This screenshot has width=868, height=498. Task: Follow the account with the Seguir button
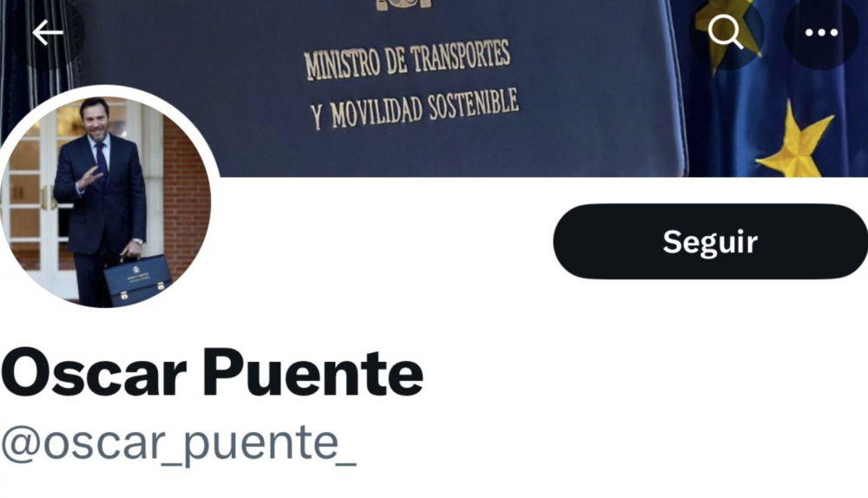pos(710,241)
